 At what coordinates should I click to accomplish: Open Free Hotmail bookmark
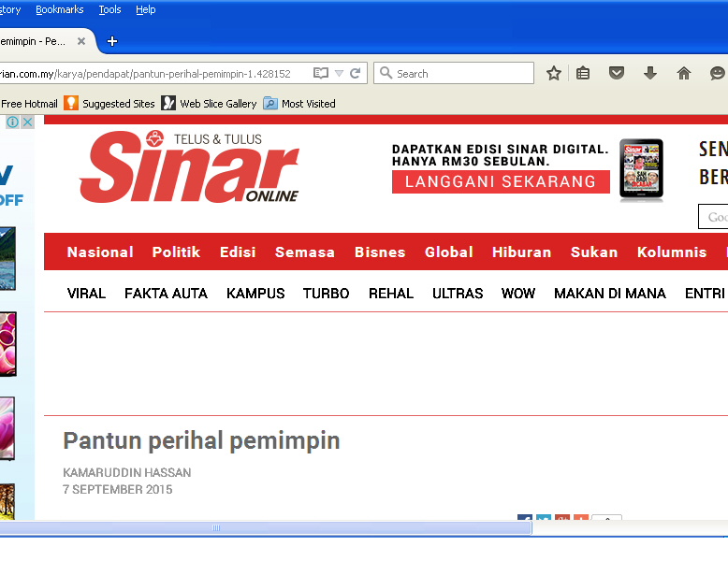29,104
